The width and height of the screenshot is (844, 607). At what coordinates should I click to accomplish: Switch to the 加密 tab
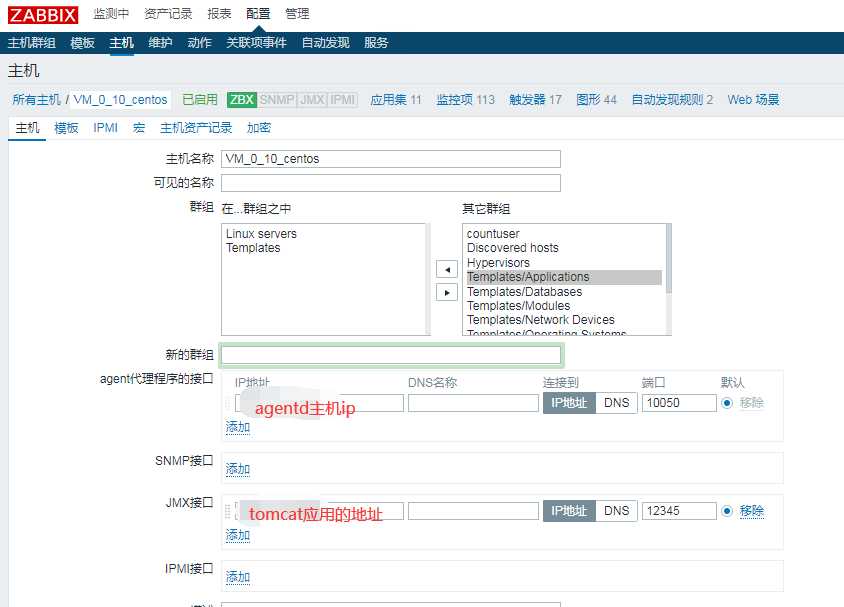258,128
